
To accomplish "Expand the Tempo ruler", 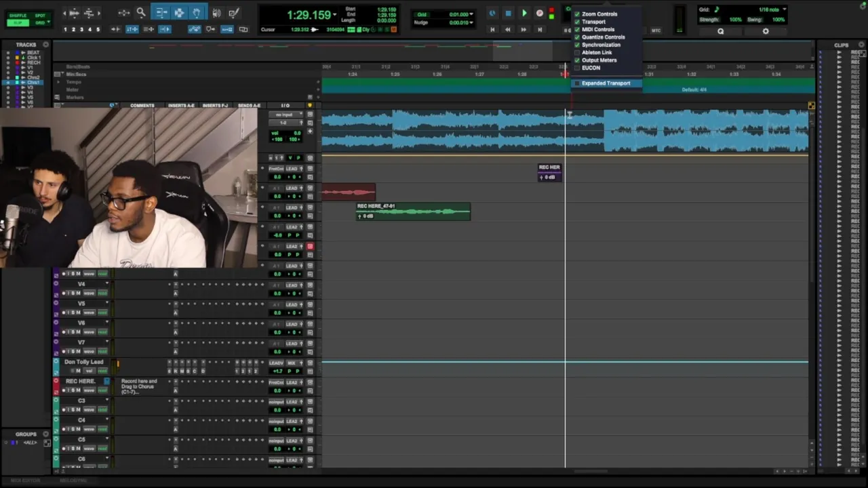I will pyautogui.click(x=58, y=82).
